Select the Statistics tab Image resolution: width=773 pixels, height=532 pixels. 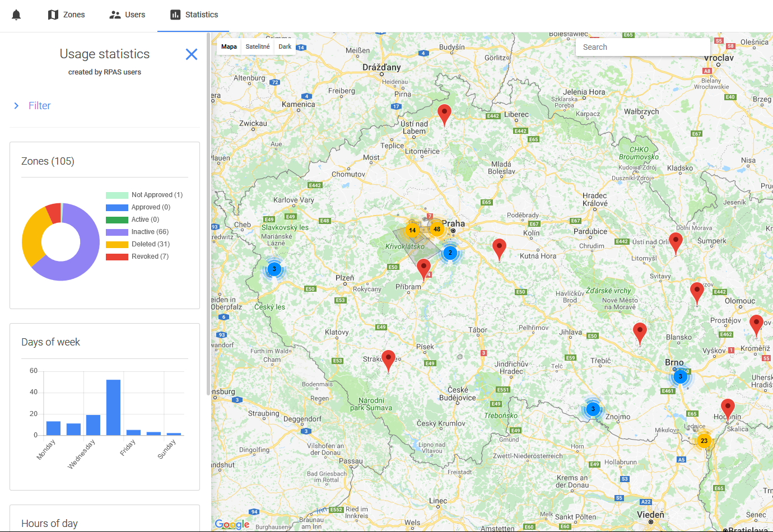click(x=193, y=15)
